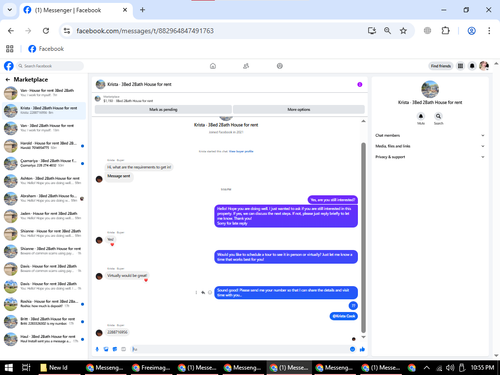Open the site information icon by the URL
This screenshot has height=375, width=500.
click(x=67, y=31)
